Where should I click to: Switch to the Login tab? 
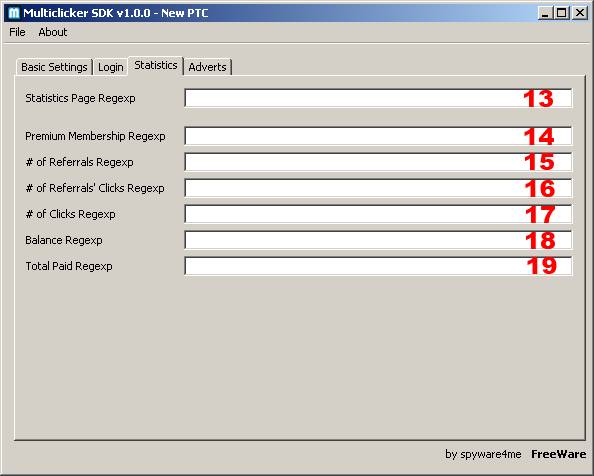coord(111,67)
